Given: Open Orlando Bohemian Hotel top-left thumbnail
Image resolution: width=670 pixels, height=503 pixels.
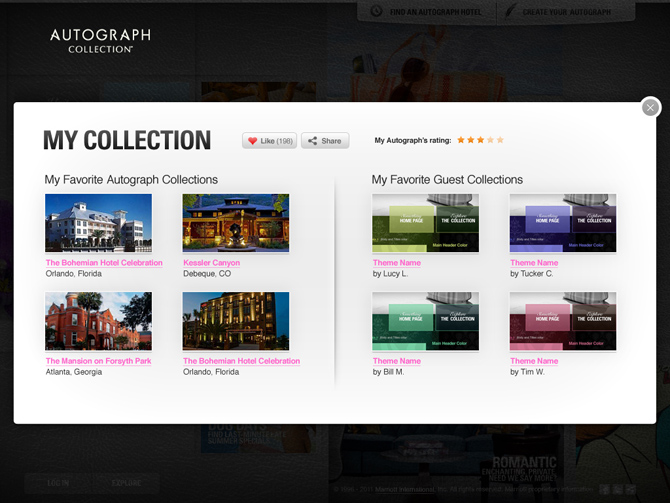Looking at the screenshot, I should [98, 223].
